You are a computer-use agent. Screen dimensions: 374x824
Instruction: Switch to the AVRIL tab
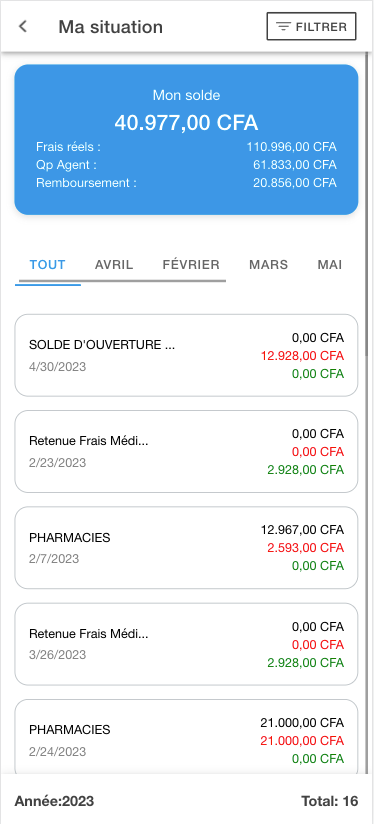[x=114, y=264]
